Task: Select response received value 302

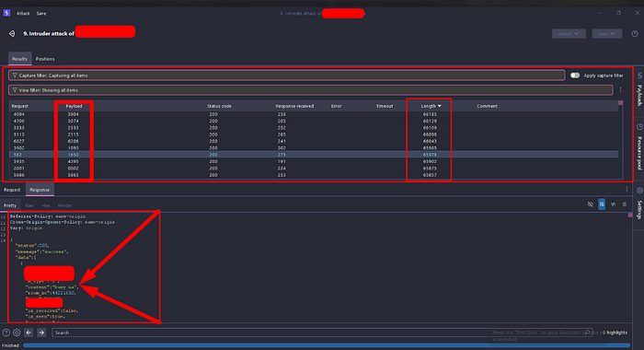Action: pyautogui.click(x=282, y=148)
